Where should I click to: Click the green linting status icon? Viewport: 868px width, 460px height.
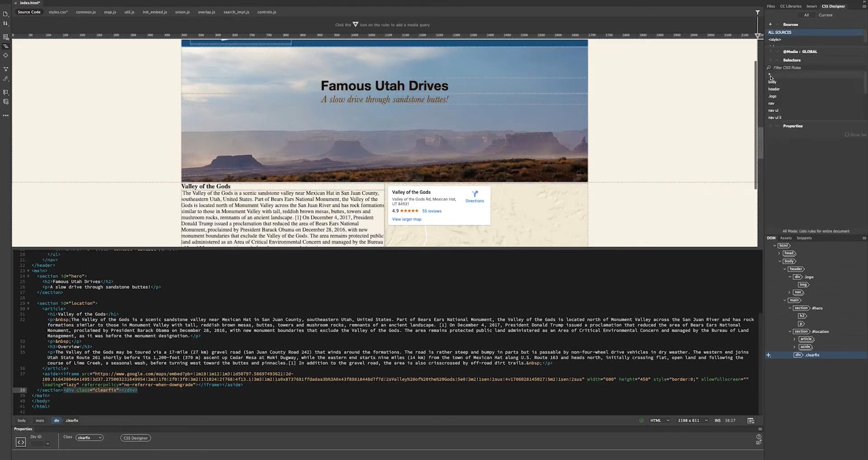tap(641, 421)
